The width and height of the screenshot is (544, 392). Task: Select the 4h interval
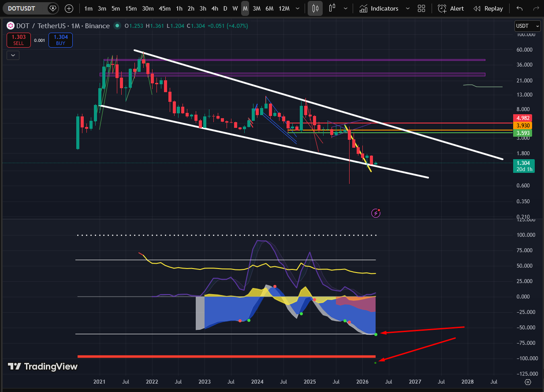215,8
